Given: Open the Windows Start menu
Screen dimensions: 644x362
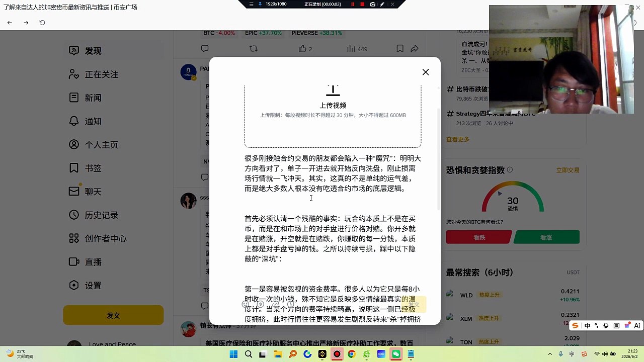Looking at the screenshot, I should pos(233,354).
